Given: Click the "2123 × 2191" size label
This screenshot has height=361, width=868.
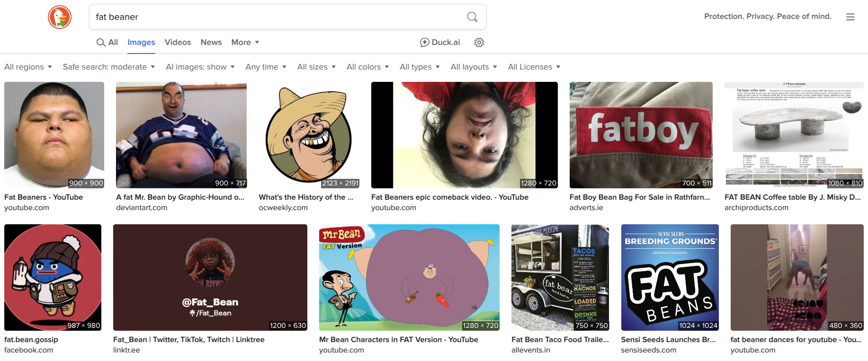Looking at the screenshot, I should point(340,183).
